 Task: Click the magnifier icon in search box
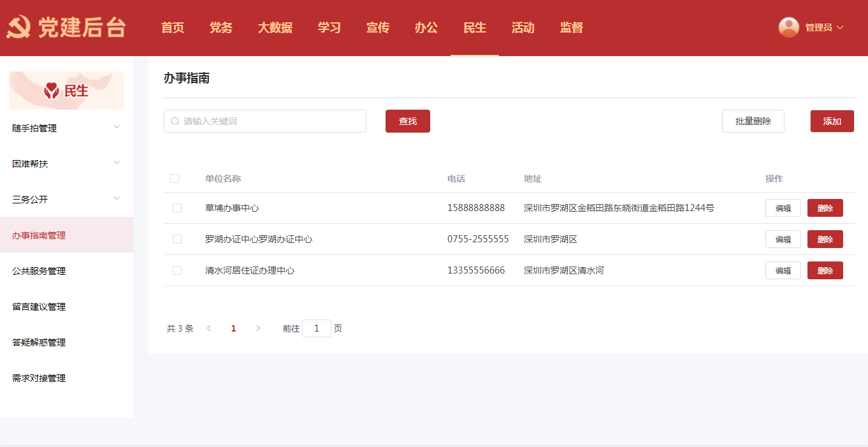(x=175, y=121)
